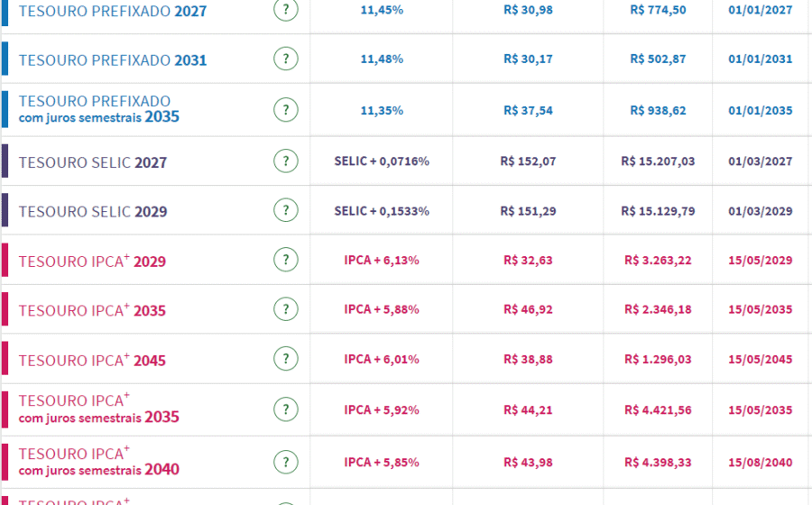The width and height of the screenshot is (812, 505).
Task: Open the Tesouro Selic 2029 title
Action: click(93, 212)
